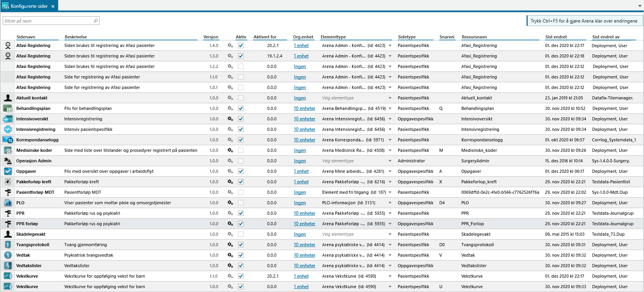Click the Behandlingsplan row icon

tap(8, 109)
